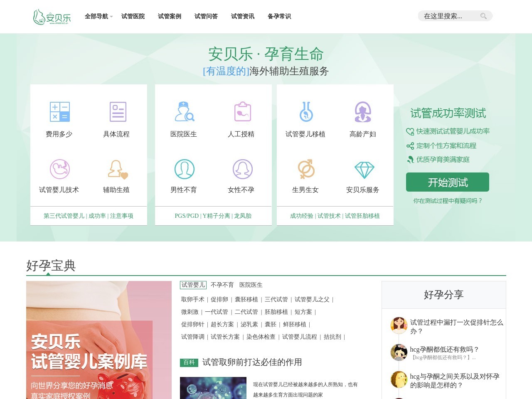532x399 pixels.
Task: Open the 龙凤胎 link
Action: 243,216
